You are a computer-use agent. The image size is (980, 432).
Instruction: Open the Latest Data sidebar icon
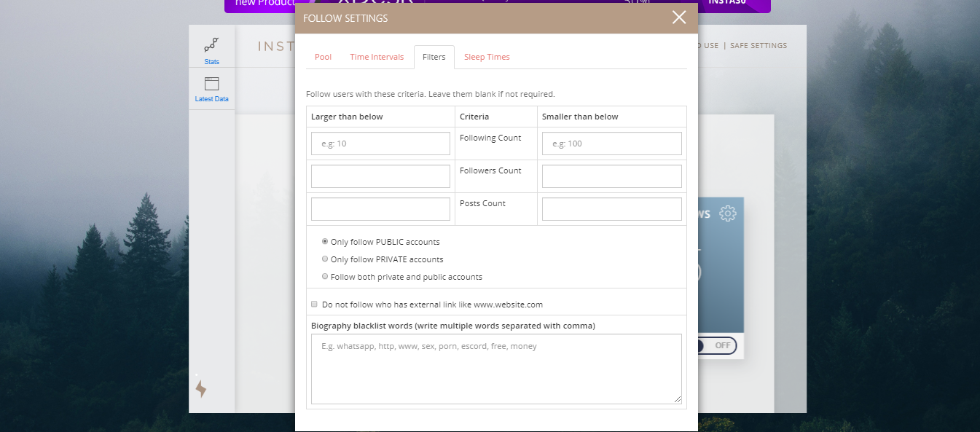pyautogui.click(x=211, y=87)
